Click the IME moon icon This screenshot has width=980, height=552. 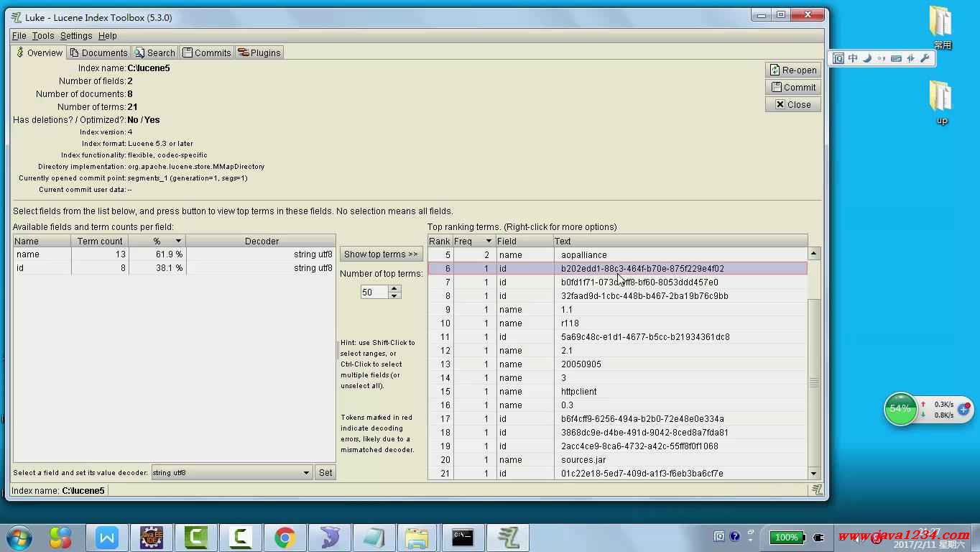(867, 58)
